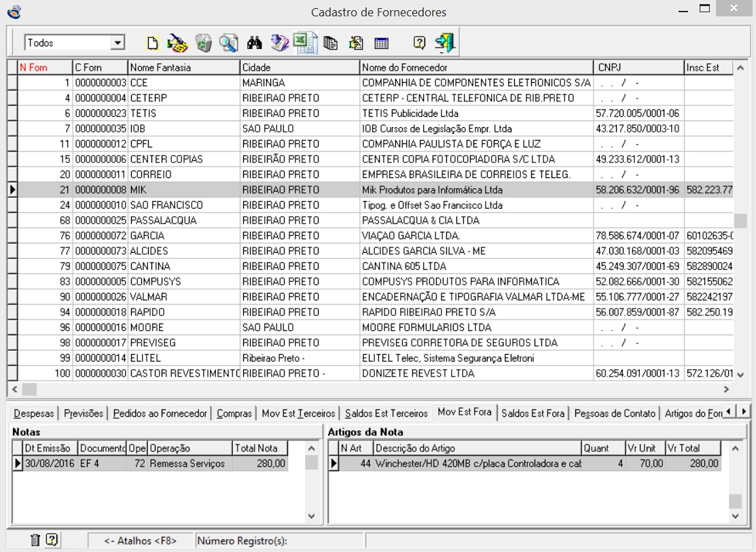Select the PASSALACQUA supplier row
Image resolution: width=756 pixels, height=552 pixels.
(375, 220)
